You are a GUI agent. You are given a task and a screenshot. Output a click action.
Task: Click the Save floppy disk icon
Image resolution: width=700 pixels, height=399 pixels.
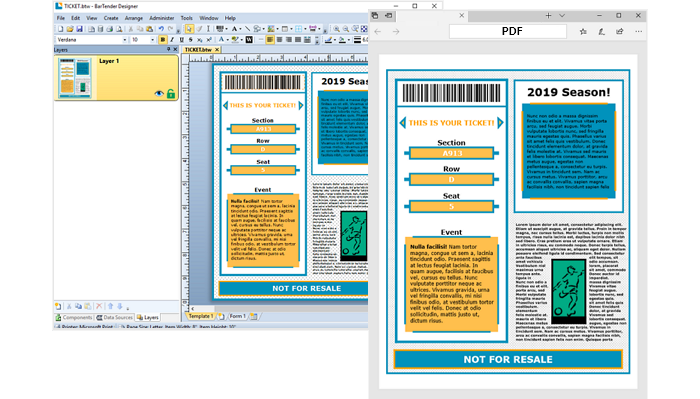pos(79,29)
